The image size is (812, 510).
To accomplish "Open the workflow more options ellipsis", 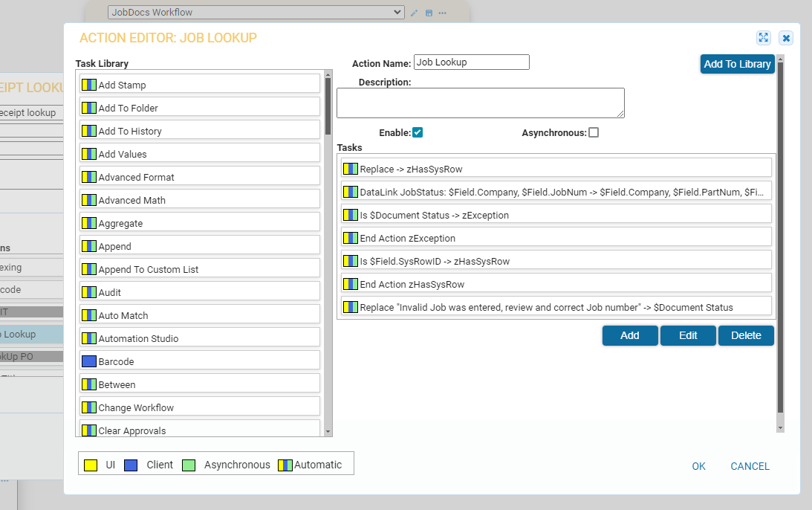I will click(443, 13).
